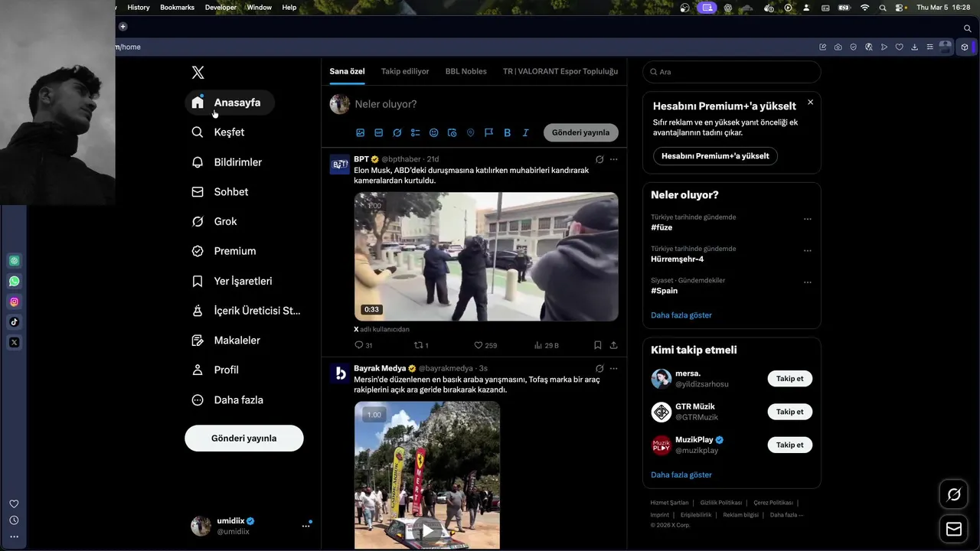Focus the Neler oluyor? compose field
980x551 pixels.
click(x=487, y=104)
